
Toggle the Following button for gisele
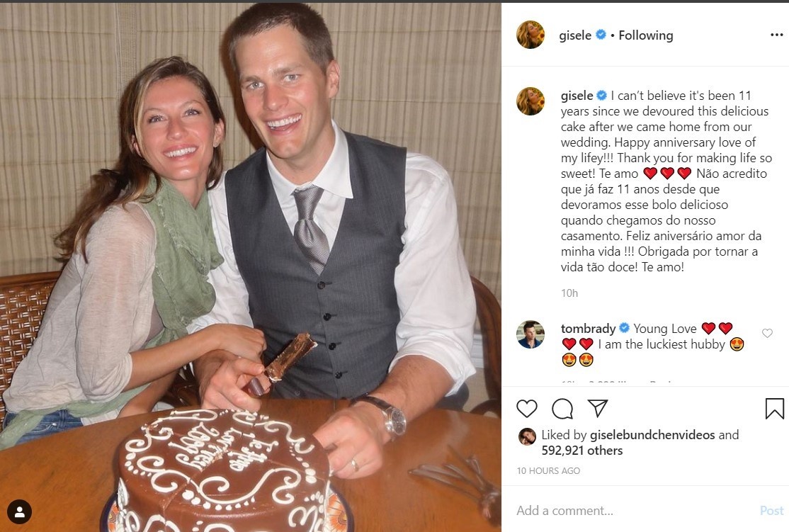pos(646,35)
